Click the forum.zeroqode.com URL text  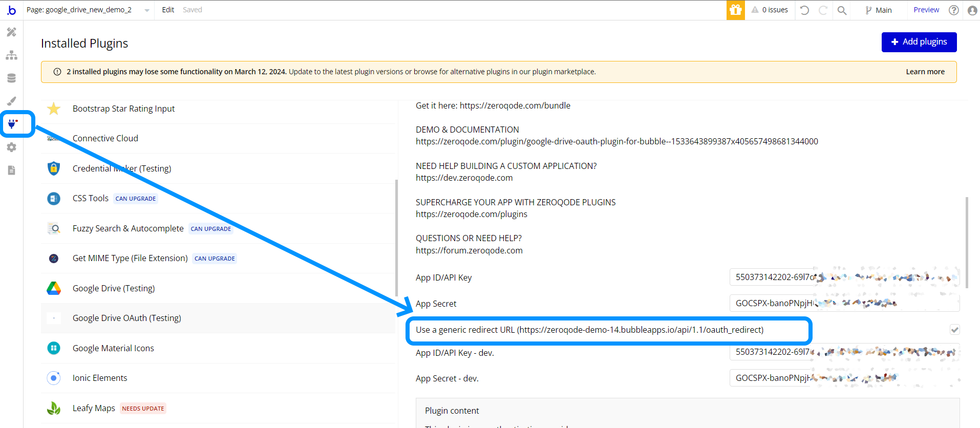tap(469, 250)
